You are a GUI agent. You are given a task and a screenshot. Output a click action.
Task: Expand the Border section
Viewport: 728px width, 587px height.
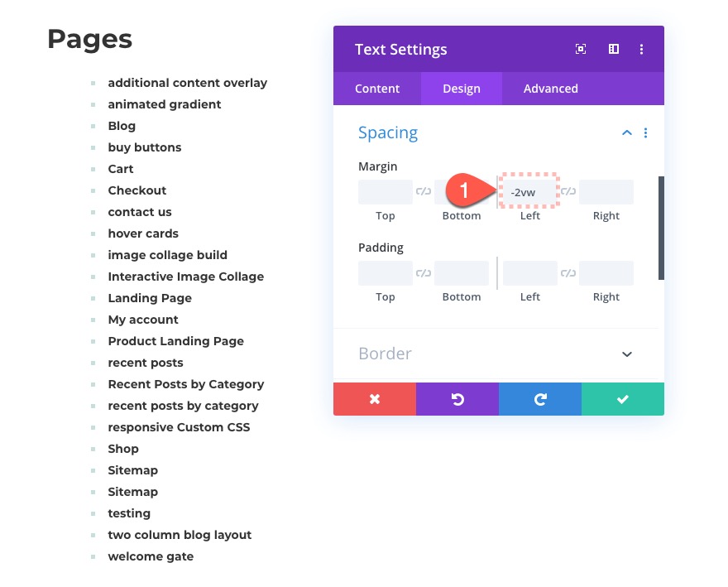coord(627,354)
